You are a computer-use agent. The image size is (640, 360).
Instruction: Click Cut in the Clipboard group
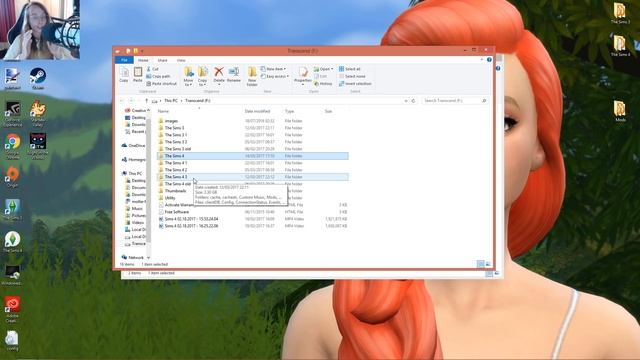pyautogui.click(x=153, y=69)
